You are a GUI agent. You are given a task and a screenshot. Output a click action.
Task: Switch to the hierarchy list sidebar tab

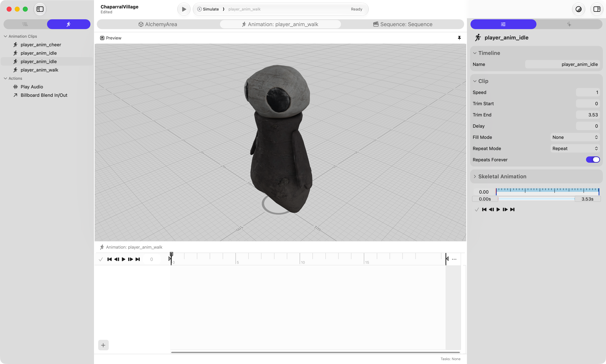coord(25,24)
